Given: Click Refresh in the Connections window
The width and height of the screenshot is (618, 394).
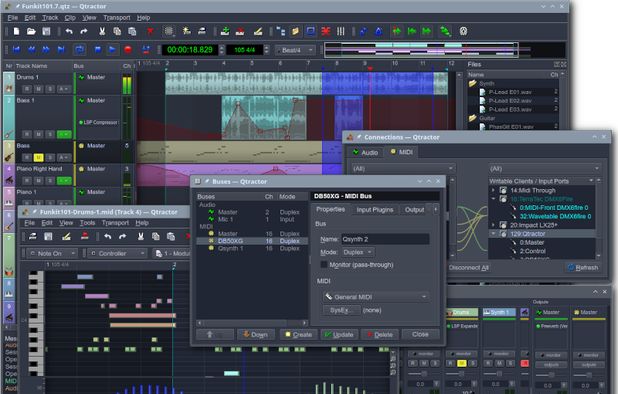Looking at the screenshot, I should [x=583, y=268].
